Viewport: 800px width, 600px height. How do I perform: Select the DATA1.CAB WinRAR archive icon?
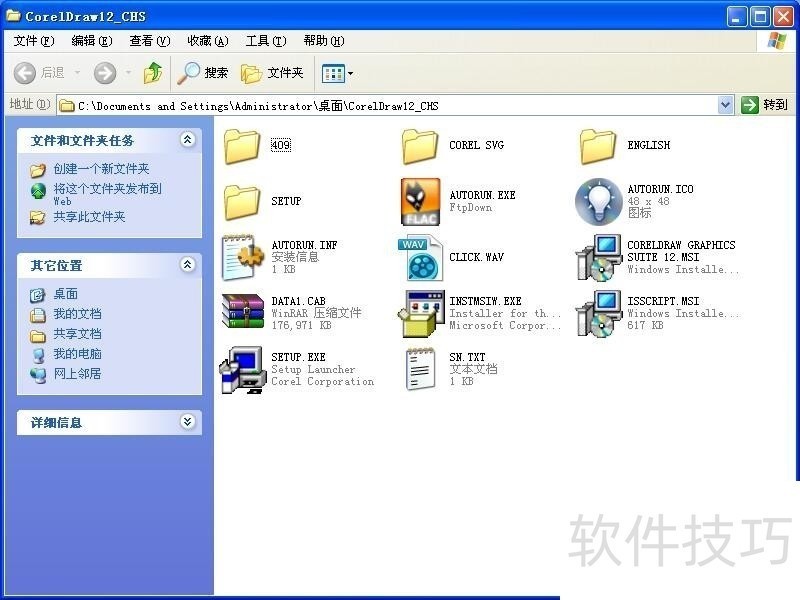[243, 311]
